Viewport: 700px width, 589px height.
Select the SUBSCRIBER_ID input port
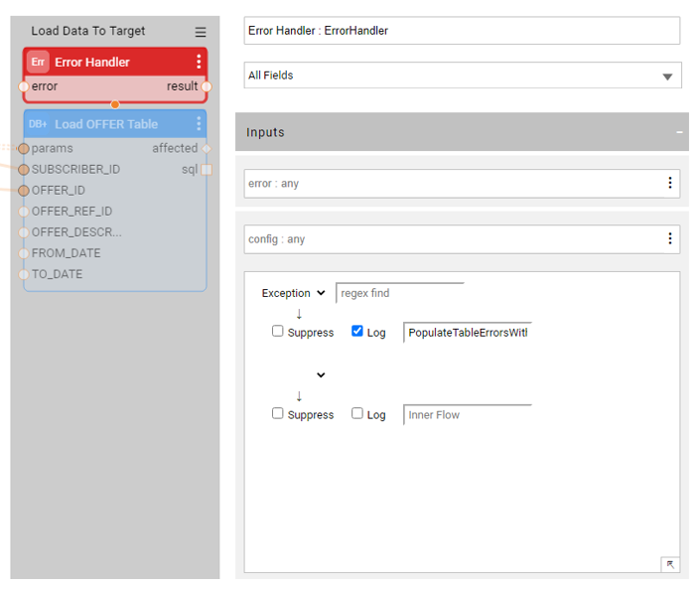click(24, 170)
